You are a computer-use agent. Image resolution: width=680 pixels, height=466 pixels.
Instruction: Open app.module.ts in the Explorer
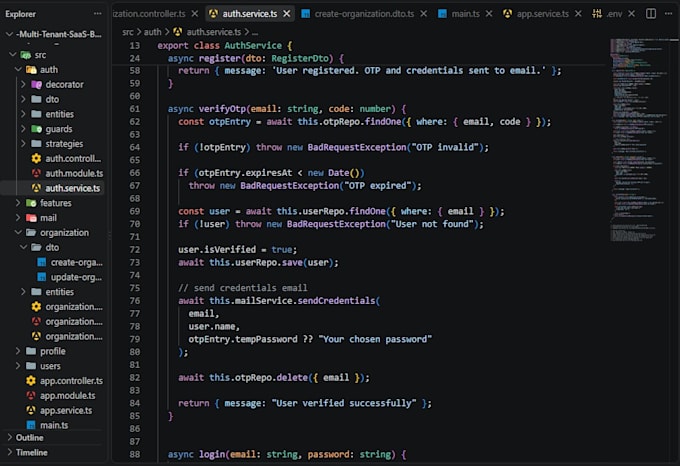coord(52,395)
